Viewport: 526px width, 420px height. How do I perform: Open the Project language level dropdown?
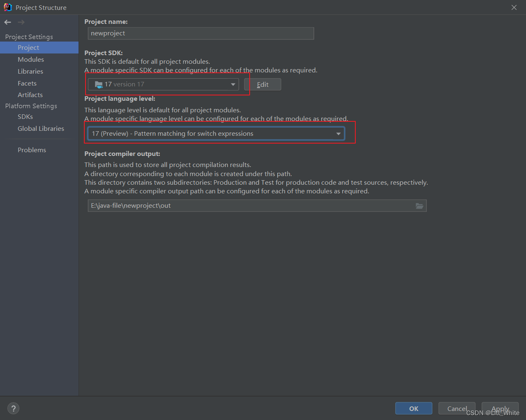[216, 134]
